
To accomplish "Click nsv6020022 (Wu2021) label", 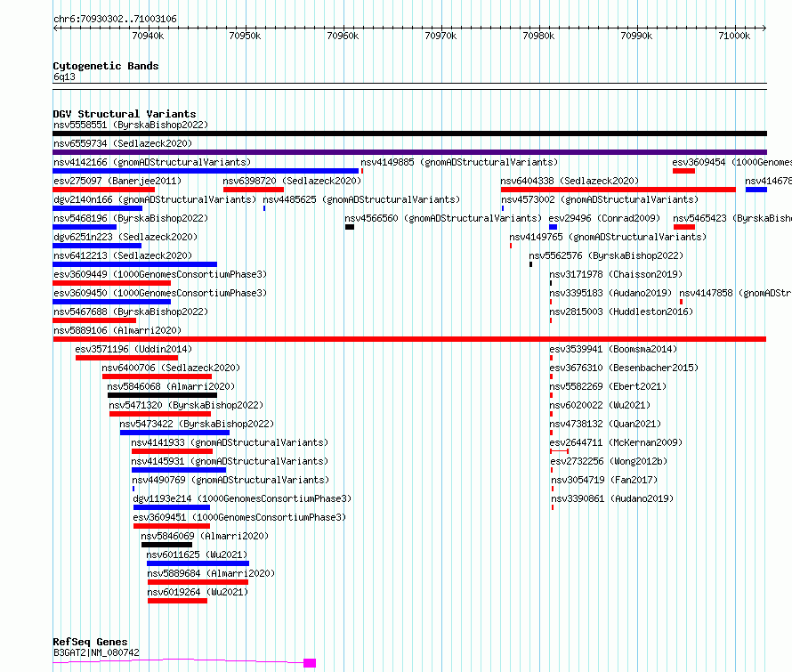I will click(600, 405).
